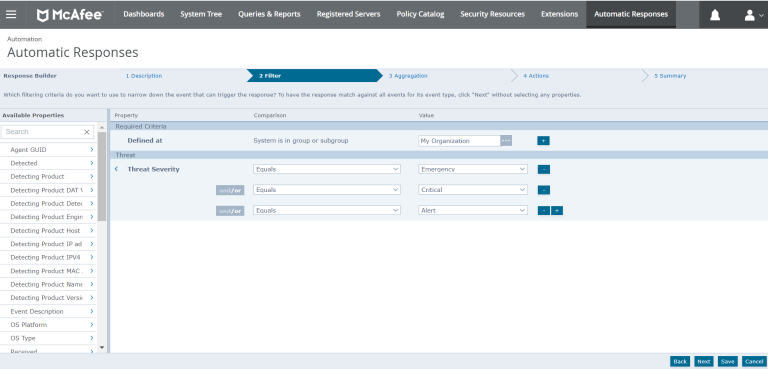This screenshot has height=369, width=768.
Task: Click the Threat Severity property label
Action: (x=153, y=169)
